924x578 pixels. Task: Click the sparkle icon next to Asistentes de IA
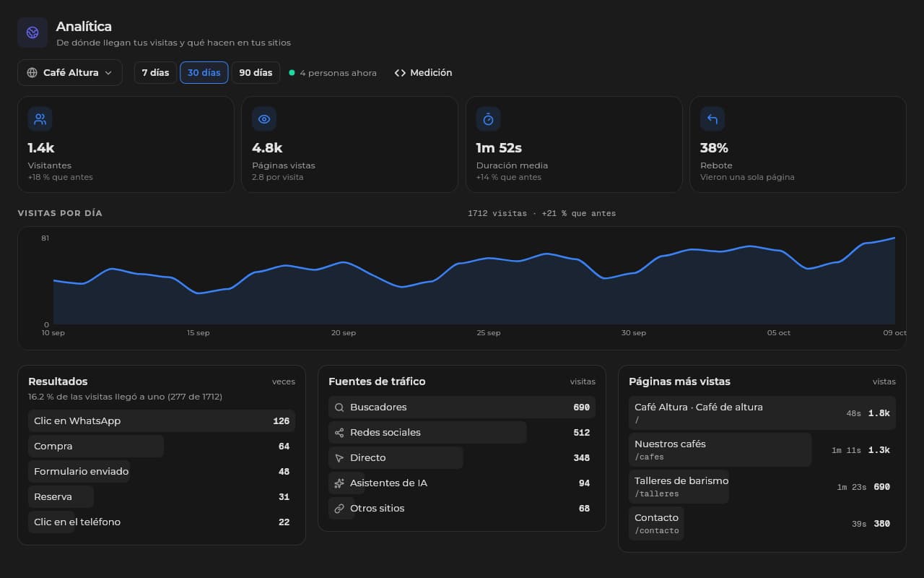tap(339, 483)
